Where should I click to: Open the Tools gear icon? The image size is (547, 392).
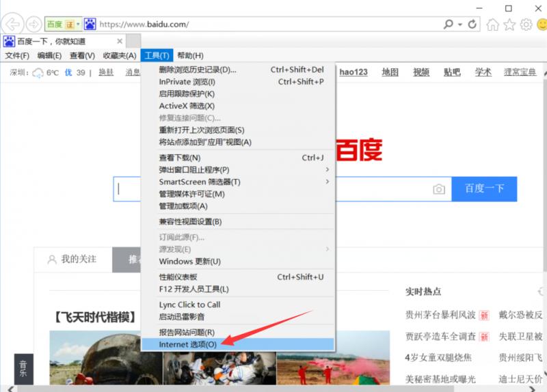tap(526, 25)
